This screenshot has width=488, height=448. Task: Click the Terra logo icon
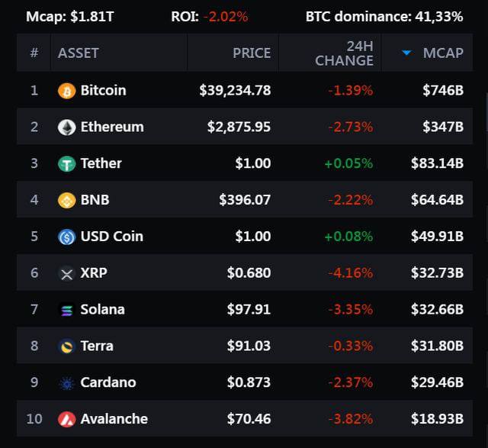67,346
